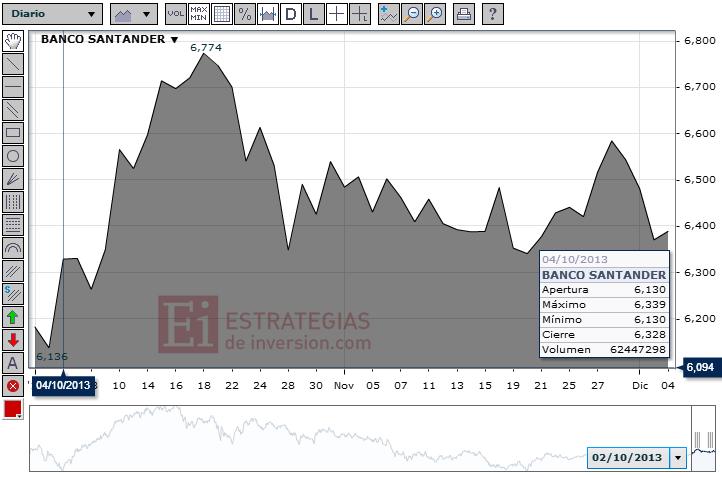Viewport: 722px width, 478px height.
Task: Toggle the grid display icon
Action: coord(221,14)
